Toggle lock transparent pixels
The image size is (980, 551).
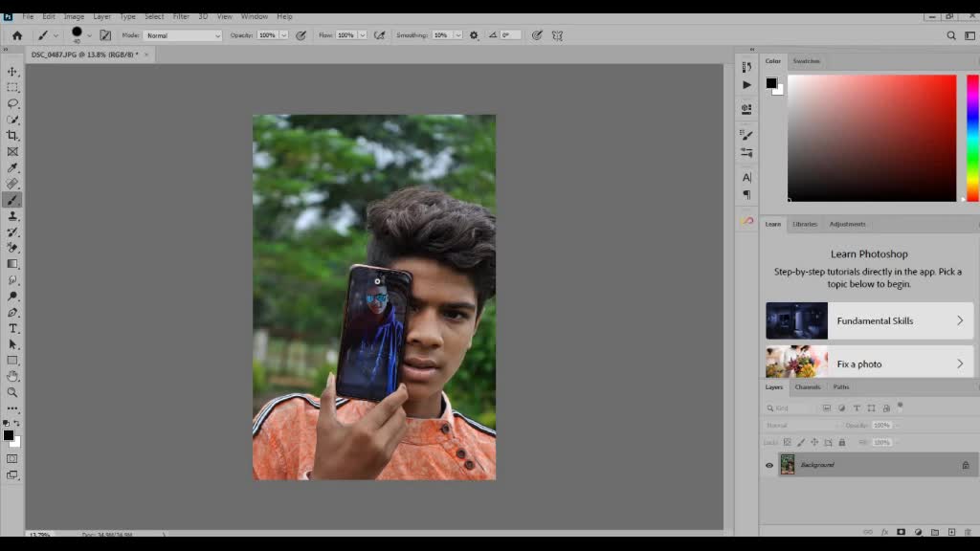[x=788, y=442]
